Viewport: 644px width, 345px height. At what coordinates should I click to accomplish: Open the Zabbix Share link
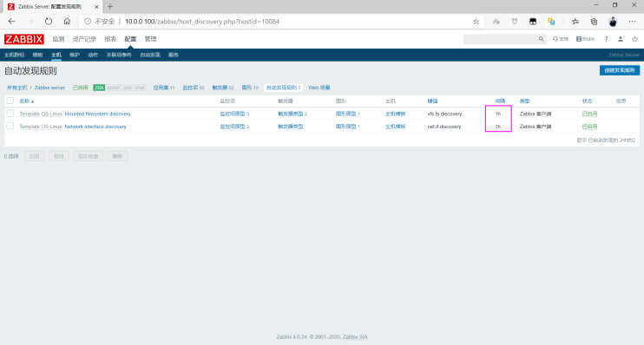[x=585, y=39]
